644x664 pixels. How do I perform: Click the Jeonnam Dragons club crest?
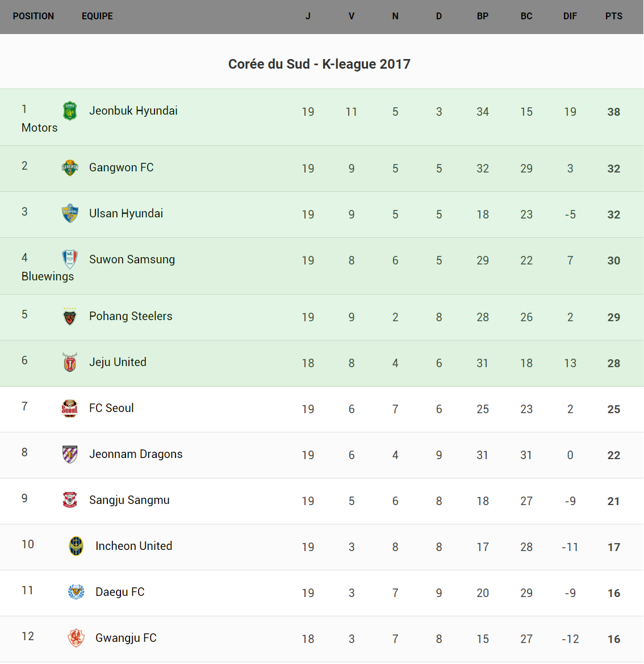(x=70, y=454)
